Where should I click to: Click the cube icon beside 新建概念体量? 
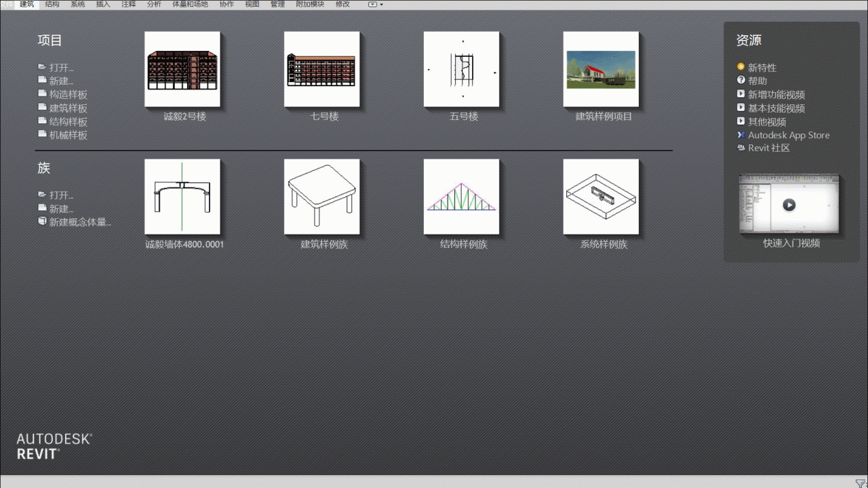42,221
